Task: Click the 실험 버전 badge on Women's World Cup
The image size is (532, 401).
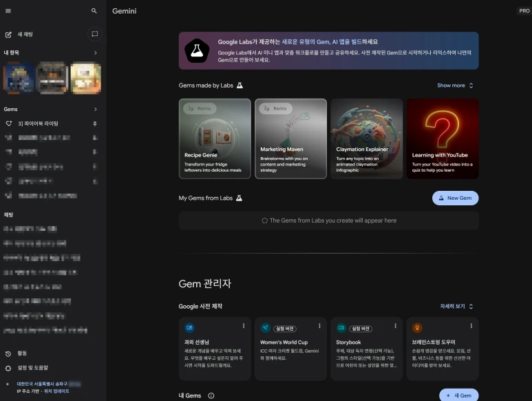Action: [x=285, y=329]
